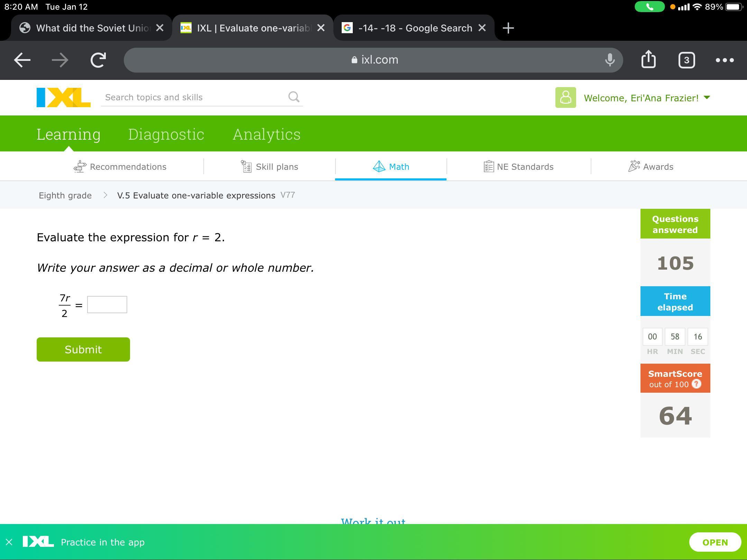747x560 pixels.
Task: Reload the ixl.com page
Action: [98, 60]
